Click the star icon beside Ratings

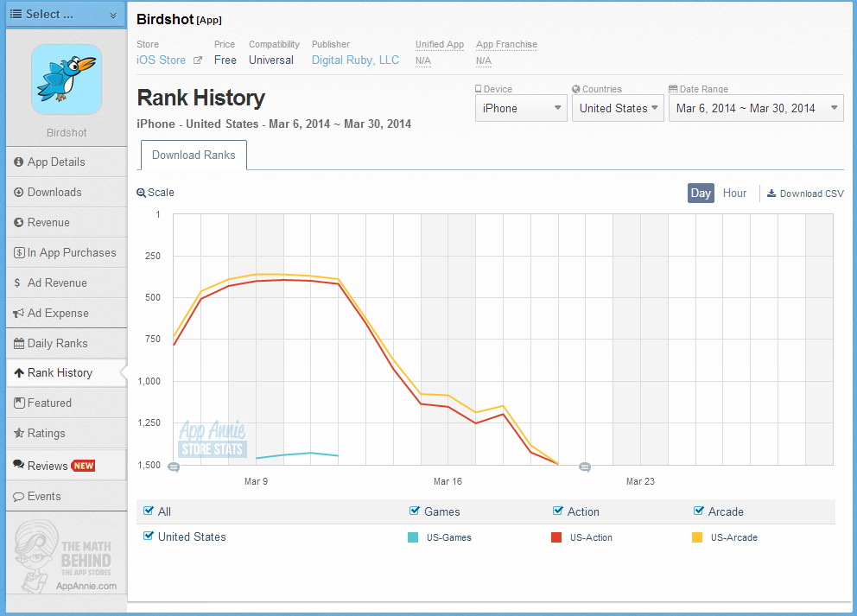click(x=19, y=433)
